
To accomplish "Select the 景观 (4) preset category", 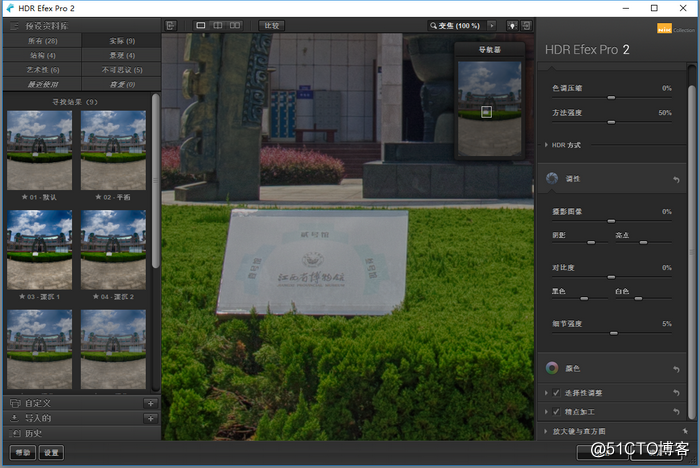I will click(122, 55).
